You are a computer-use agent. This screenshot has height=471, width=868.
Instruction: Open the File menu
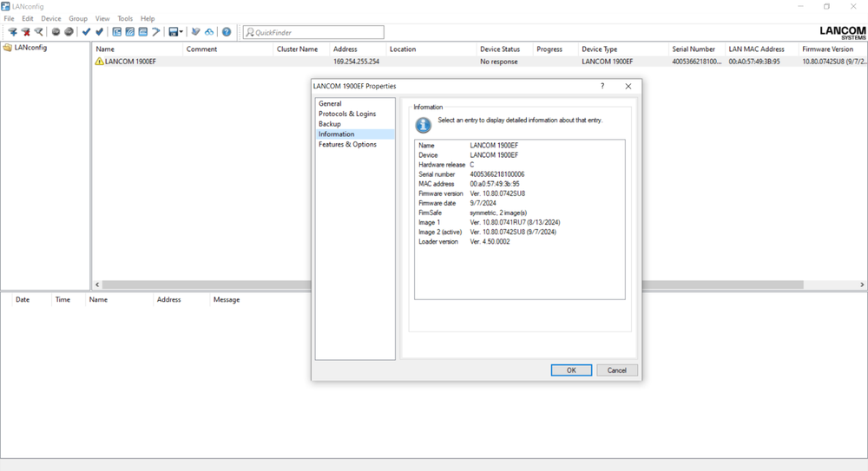coord(9,18)
